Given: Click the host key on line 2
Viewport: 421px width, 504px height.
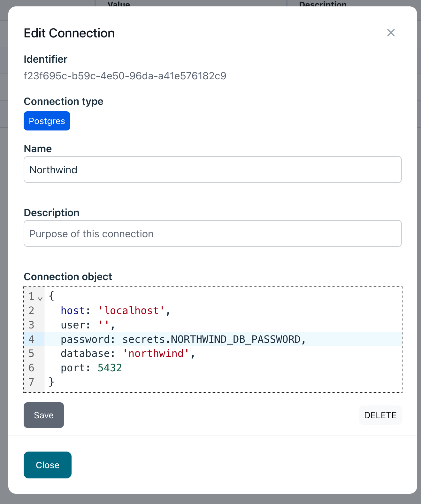Looking at the screenshot, I should tap(73, 311).
